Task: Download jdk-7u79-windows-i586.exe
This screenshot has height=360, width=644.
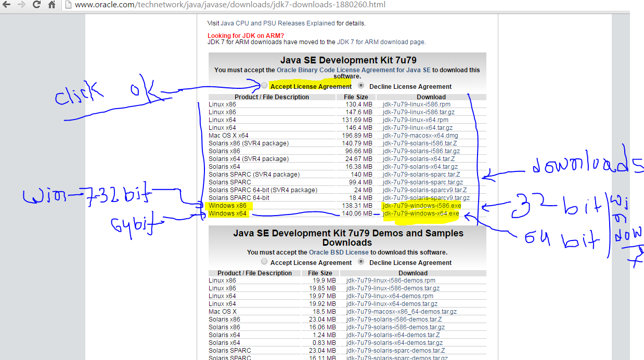Action: pyautogui.click(x=421, y=206)
